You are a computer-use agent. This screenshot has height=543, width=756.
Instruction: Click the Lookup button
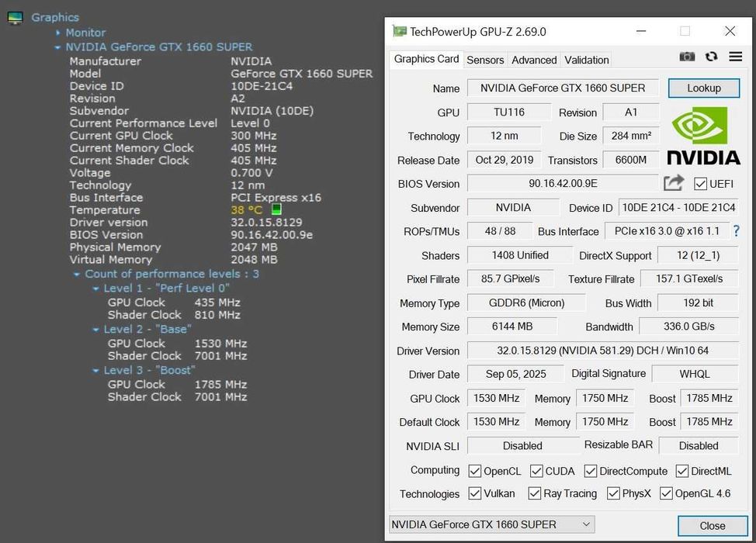click(703, 88)
